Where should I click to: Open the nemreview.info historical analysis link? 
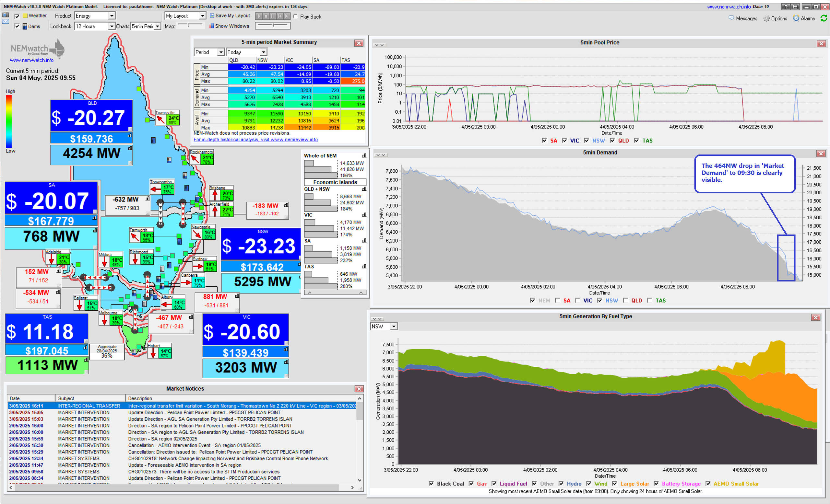[255, 140]
